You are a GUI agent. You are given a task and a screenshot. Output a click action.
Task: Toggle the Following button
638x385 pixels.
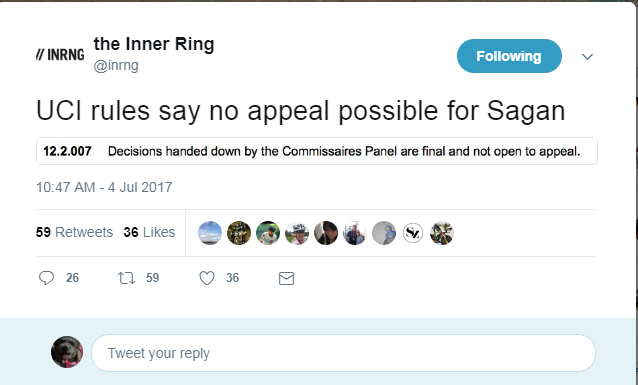click(x=509, y=56)
